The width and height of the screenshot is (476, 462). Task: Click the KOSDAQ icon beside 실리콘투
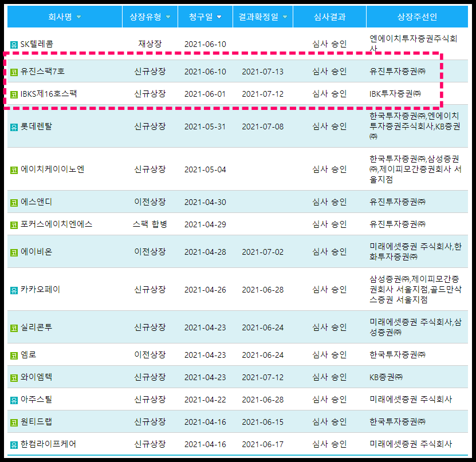[14, 328]
